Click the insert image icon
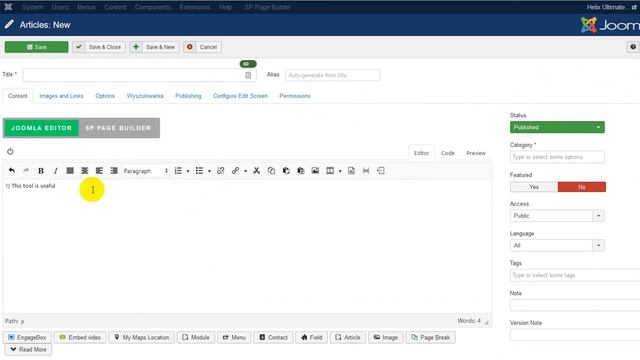This screenshot has width=640, height=360. 315,171
